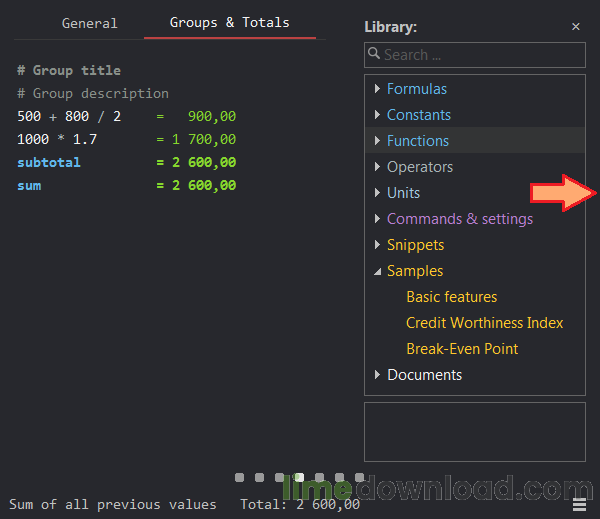Click the Library search field
This screenshot has height=519, width=600.
point(475,55)
